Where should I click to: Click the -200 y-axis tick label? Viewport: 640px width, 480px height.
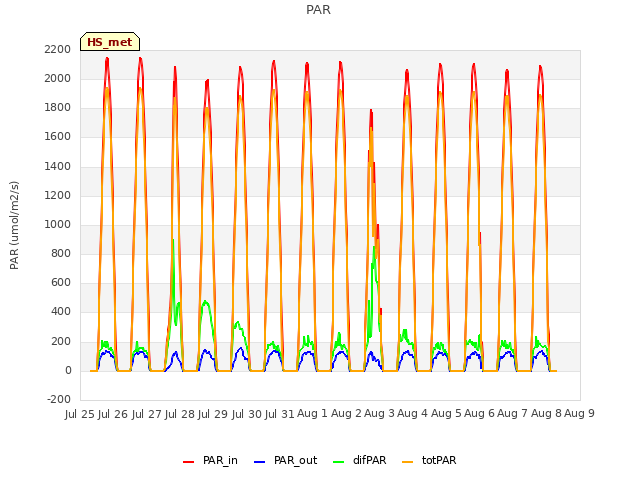59,399
